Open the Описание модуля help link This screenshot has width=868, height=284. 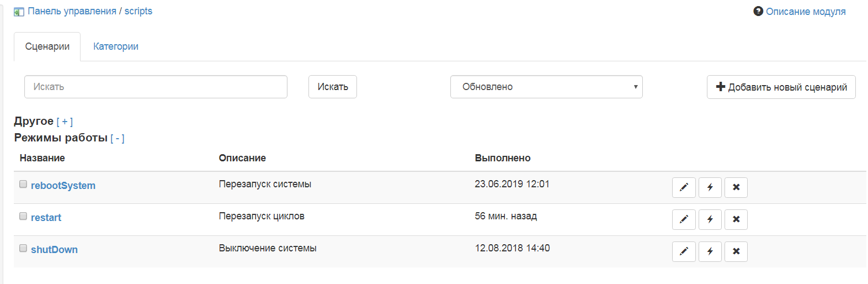(800, 12)
